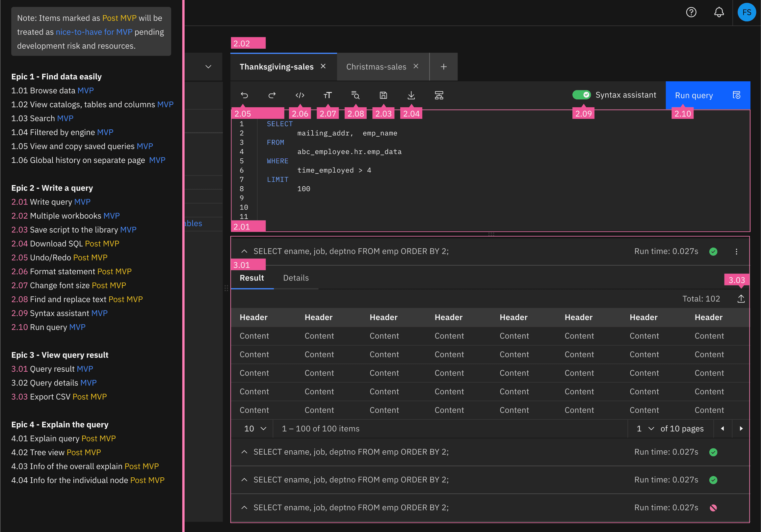
Task: Click the SELECT keyword on editor line 1
Action: [280, 124]
